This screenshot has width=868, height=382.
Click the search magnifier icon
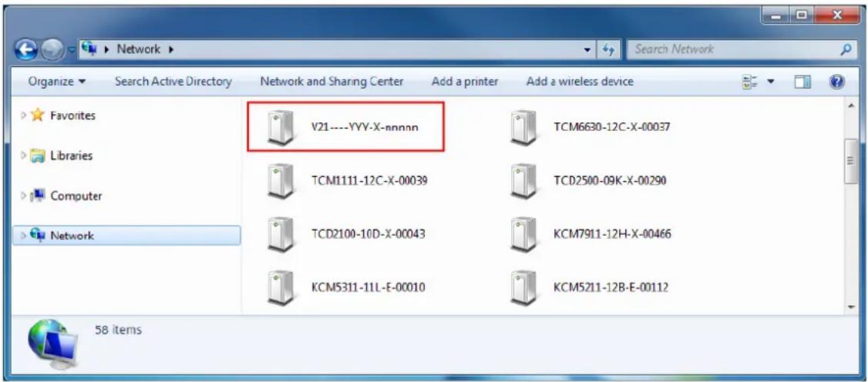(x=846, y=50)
